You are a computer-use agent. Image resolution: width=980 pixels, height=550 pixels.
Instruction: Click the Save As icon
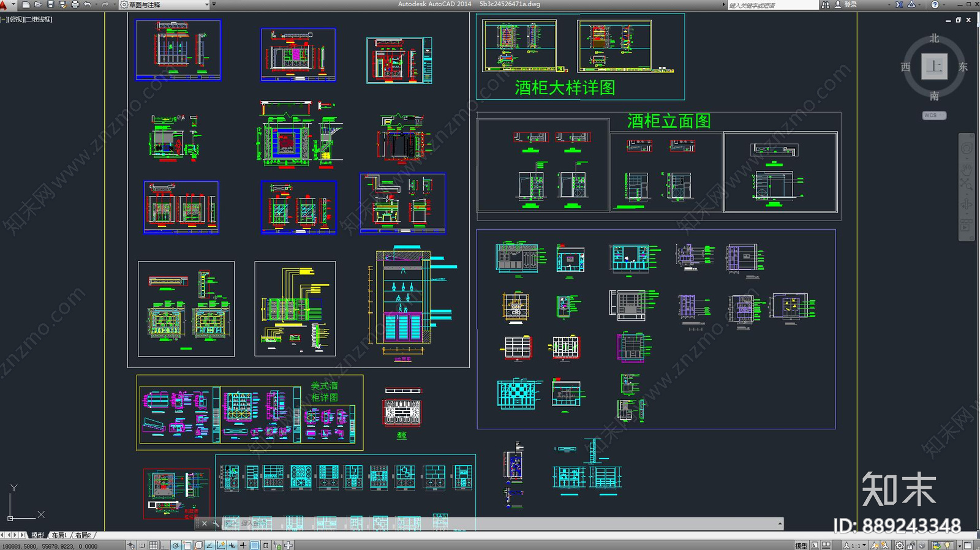click(62, 4)
